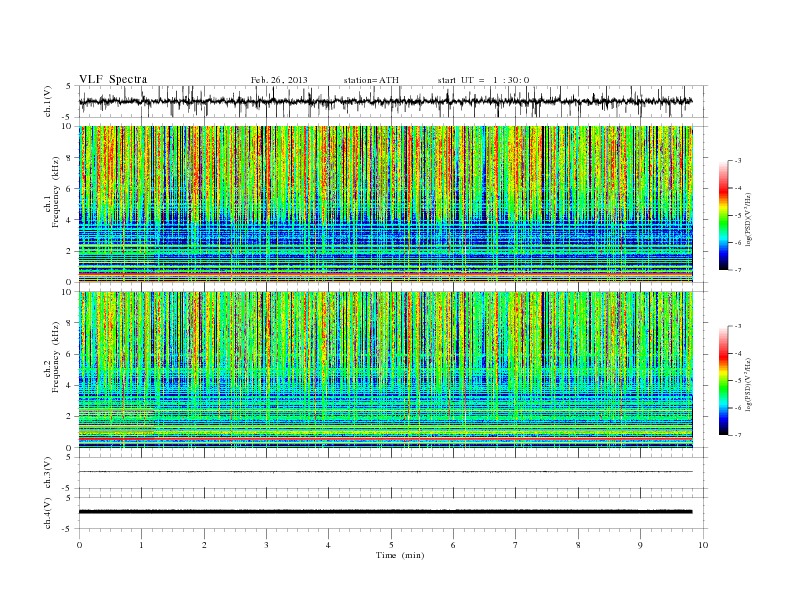Click the "-4" tick on the lower color bar
The image size is (792, 612).
tap(738, 353)
